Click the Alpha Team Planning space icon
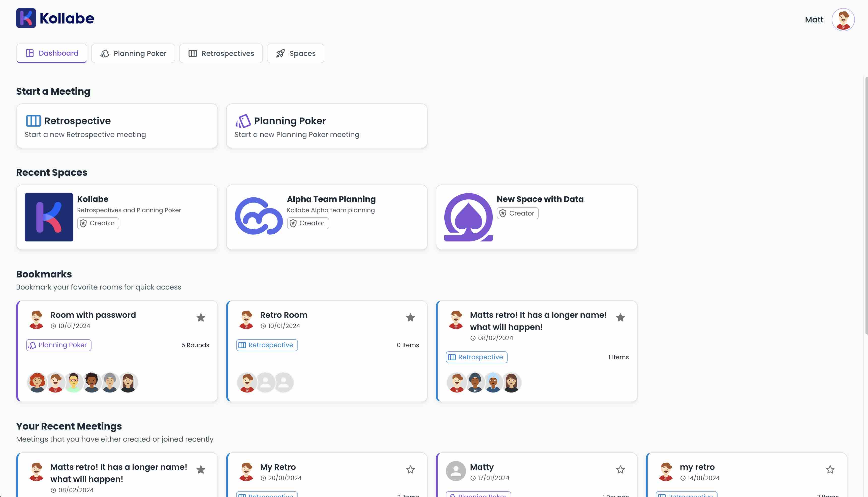 258,216
